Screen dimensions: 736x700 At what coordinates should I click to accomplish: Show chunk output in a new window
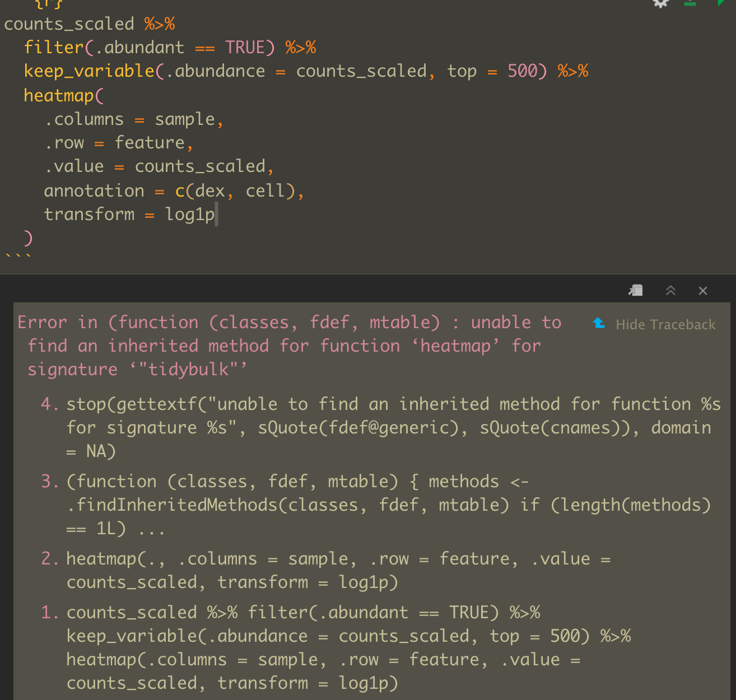pos(635,290)
